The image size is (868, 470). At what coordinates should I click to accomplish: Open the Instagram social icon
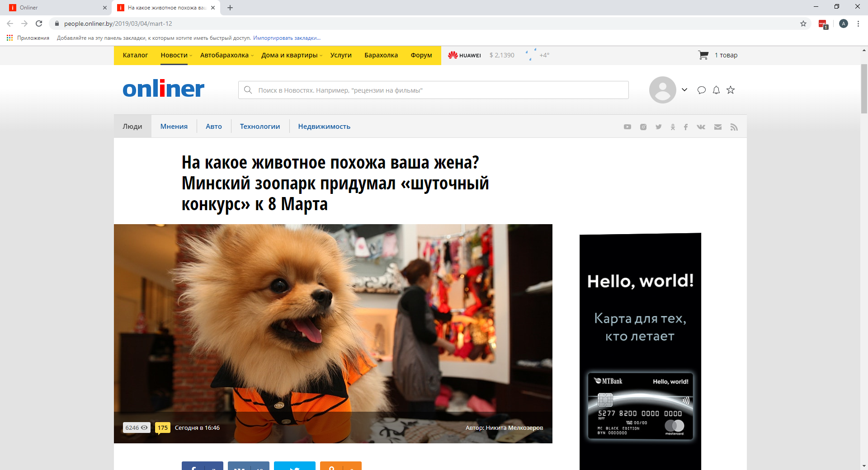coord(643,127)
